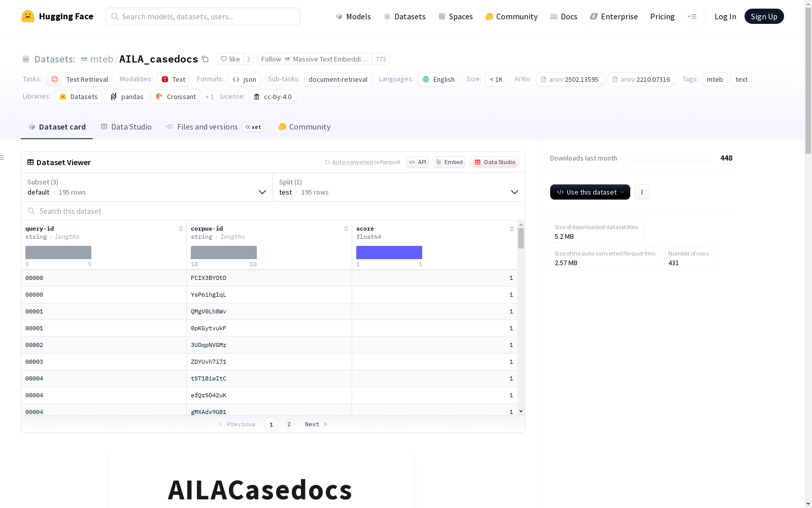This screenshot has height=508, width=812.
Task: Click the Sign Up button
Action: pos(764,16)
